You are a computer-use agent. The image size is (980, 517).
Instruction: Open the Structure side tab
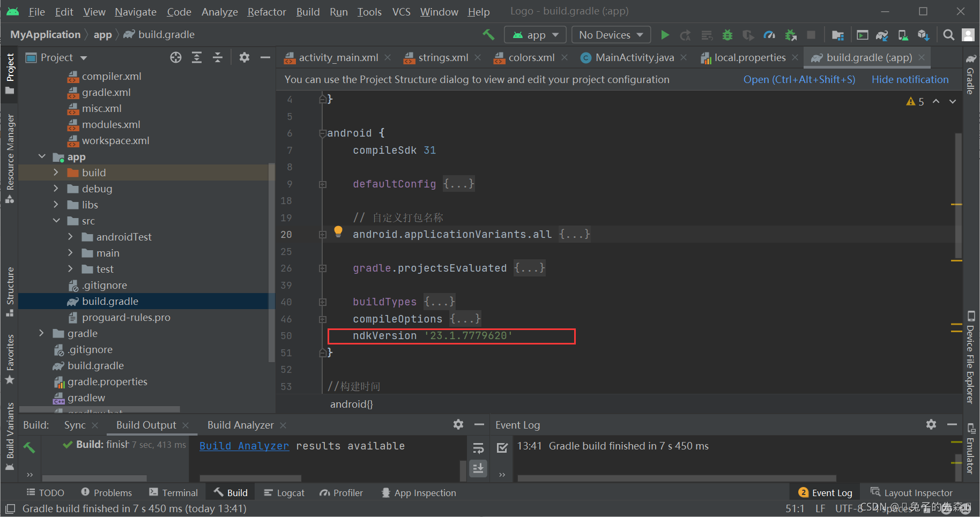(x=10, y=292)
